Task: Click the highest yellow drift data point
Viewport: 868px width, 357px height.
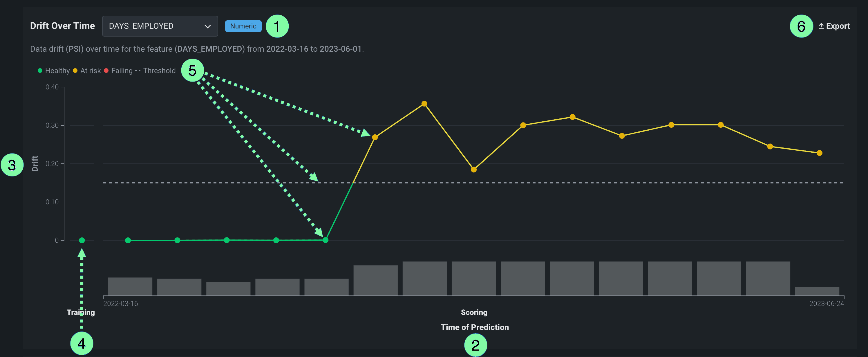Action: pos(424,104)
